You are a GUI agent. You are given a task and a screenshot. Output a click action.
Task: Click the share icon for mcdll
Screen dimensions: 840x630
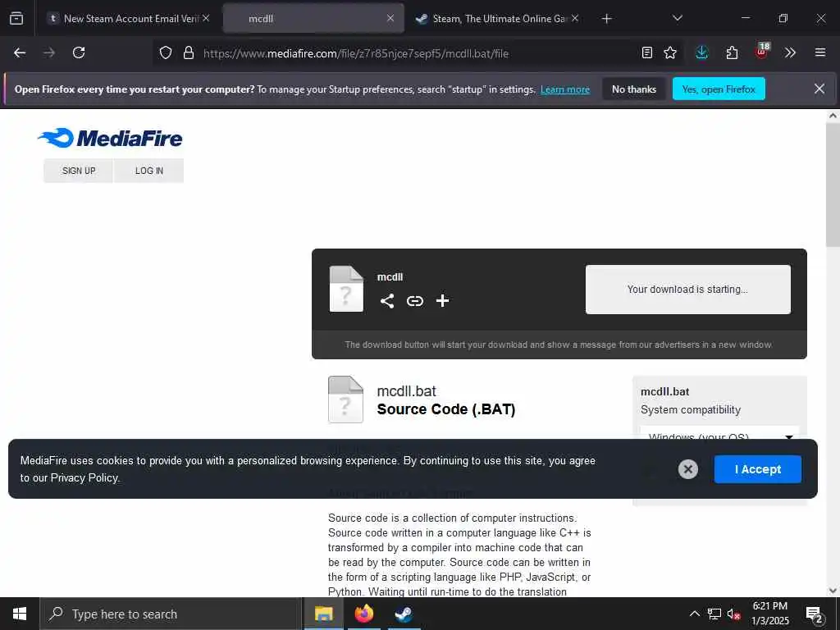click(x=387, y=301)
